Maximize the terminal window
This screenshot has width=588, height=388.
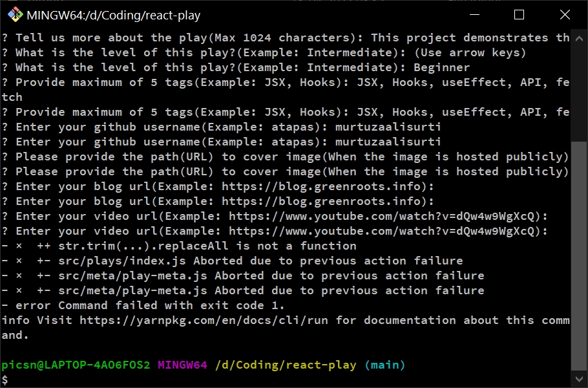(x=518, y=14)
